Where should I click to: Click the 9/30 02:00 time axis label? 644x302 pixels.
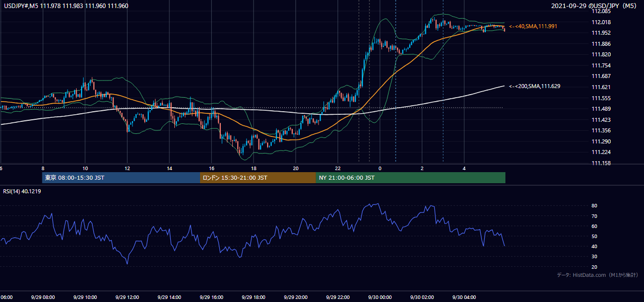[422, 297]
